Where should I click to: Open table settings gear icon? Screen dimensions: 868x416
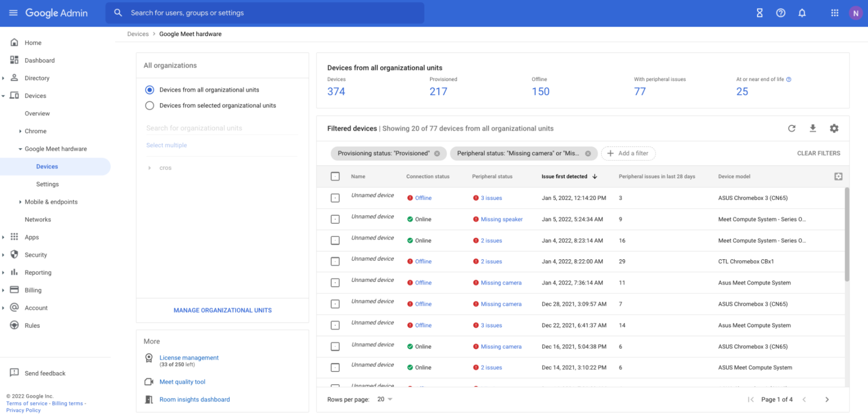tap(834, 129)
